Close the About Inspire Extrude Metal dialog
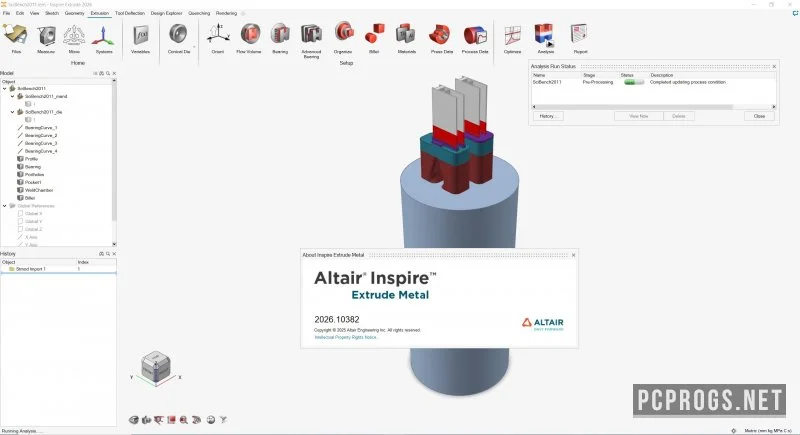800x435 pixels. point(573,255)
